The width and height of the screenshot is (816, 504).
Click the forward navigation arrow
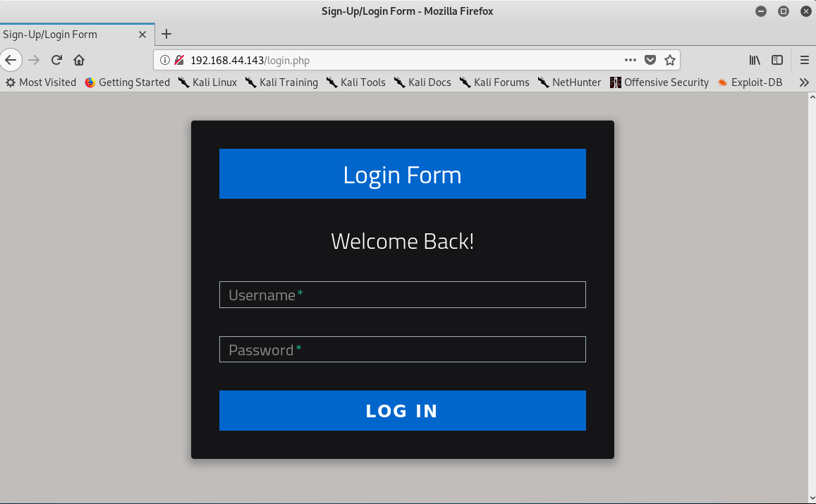34,60
